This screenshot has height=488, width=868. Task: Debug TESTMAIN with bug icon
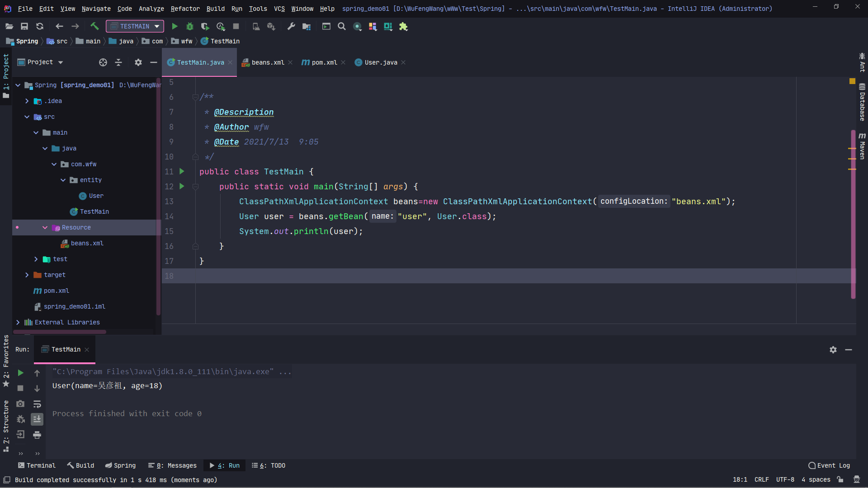tap(190, 26)
